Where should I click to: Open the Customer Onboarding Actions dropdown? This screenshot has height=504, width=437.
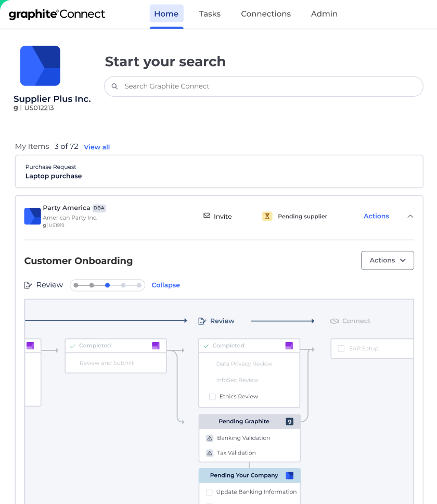387,260
